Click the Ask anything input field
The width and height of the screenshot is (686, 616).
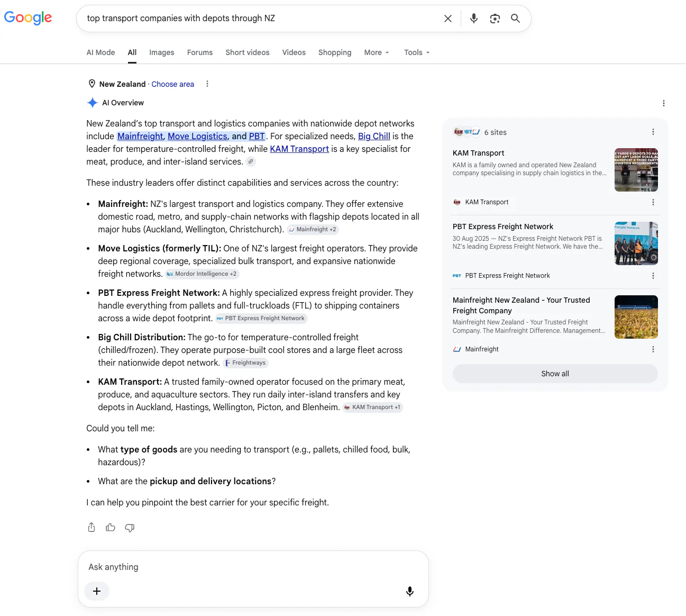coord(253,567)
